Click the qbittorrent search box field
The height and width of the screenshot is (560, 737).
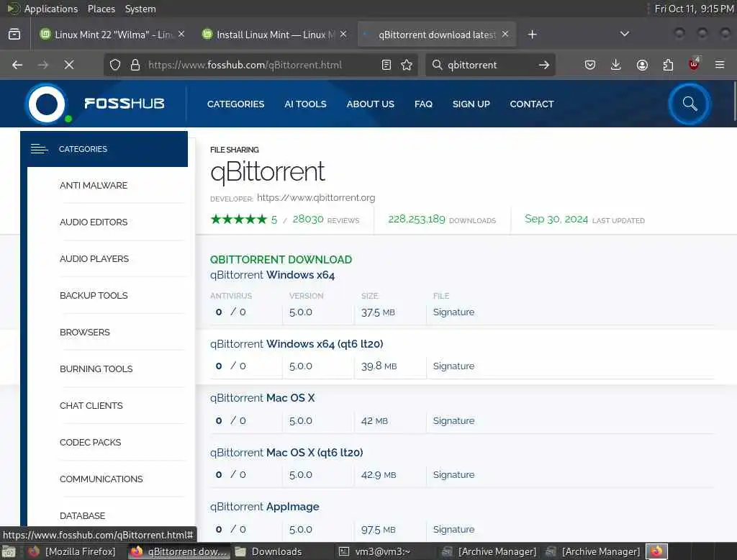click(x=489, y=65)
